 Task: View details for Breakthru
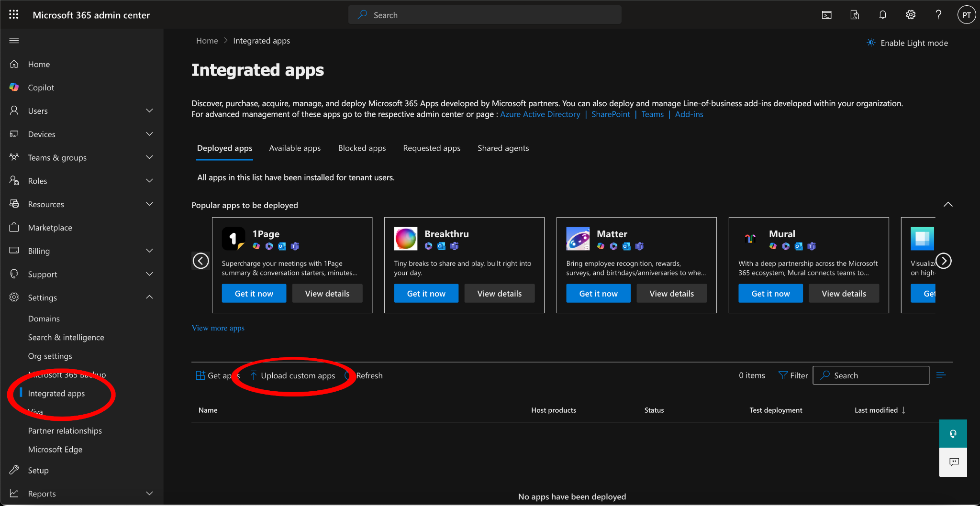[x=500, y=294]
